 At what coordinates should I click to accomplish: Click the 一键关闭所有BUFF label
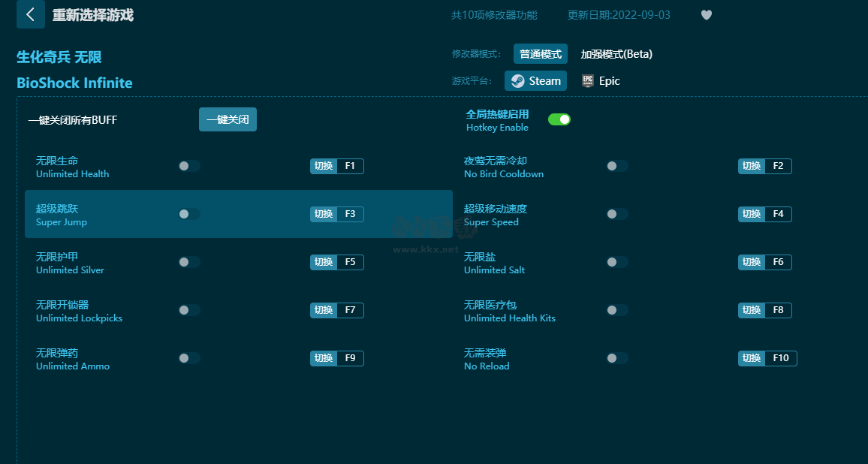(73, 120)
